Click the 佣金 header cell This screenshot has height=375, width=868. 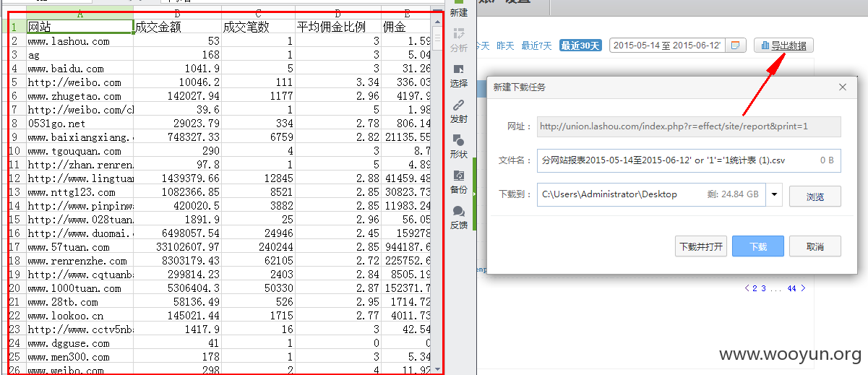coord(406,27)
